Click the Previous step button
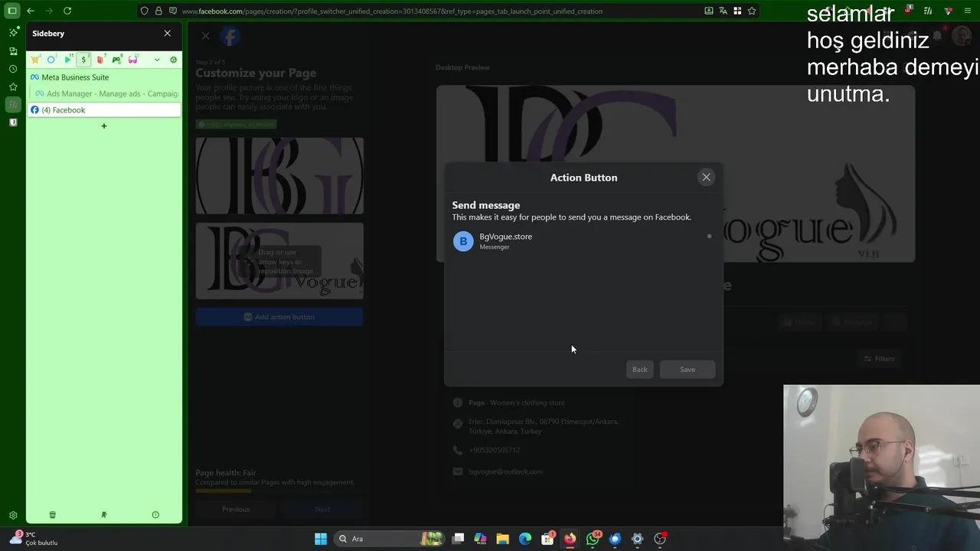 236,510
